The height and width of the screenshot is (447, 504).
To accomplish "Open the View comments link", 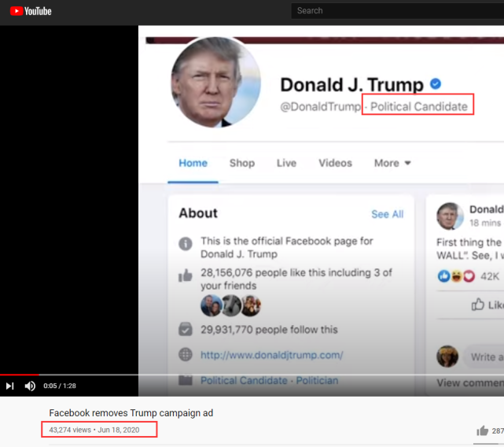I will coord(470,383).
